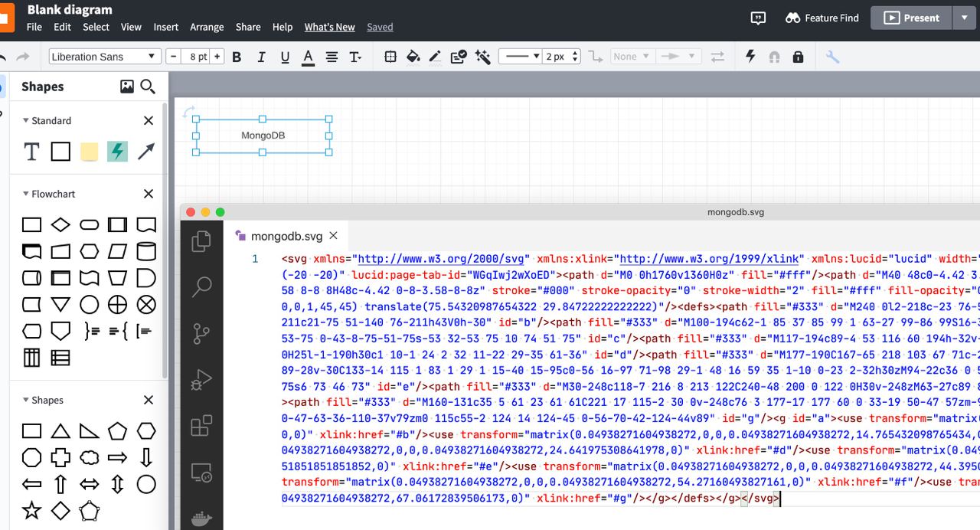
Task: Select the yellow sticky note shape
Action: tap(89, 152)
